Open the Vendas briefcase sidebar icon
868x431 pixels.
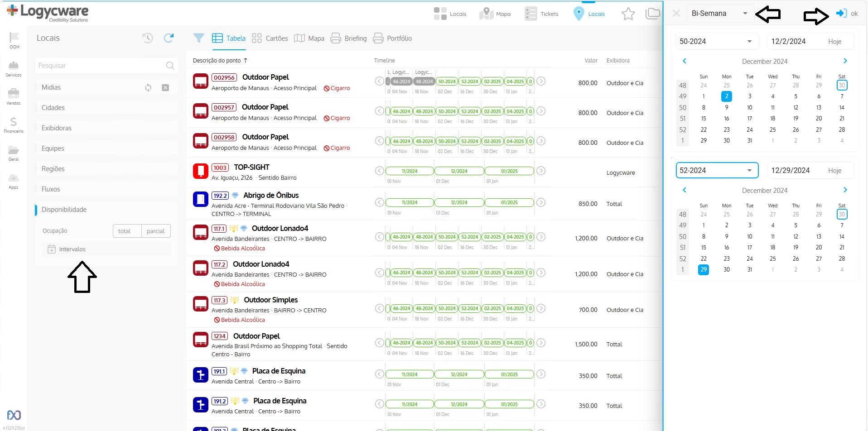tap(14, 94)
